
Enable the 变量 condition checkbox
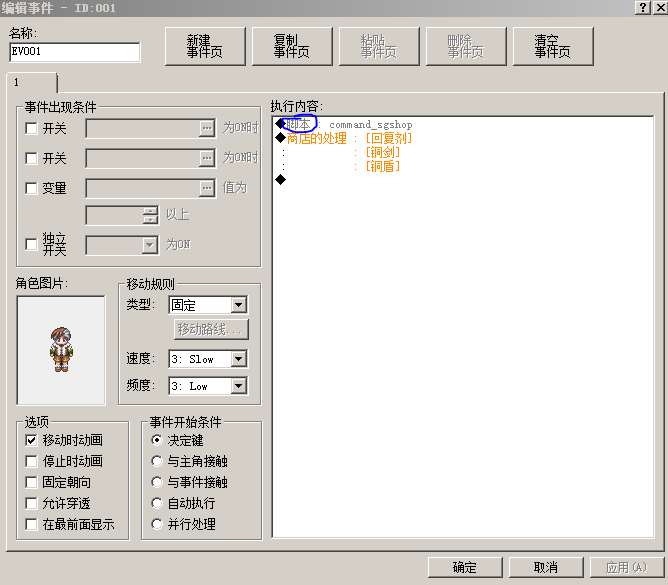pyautogui.click(x=32, y=188)
